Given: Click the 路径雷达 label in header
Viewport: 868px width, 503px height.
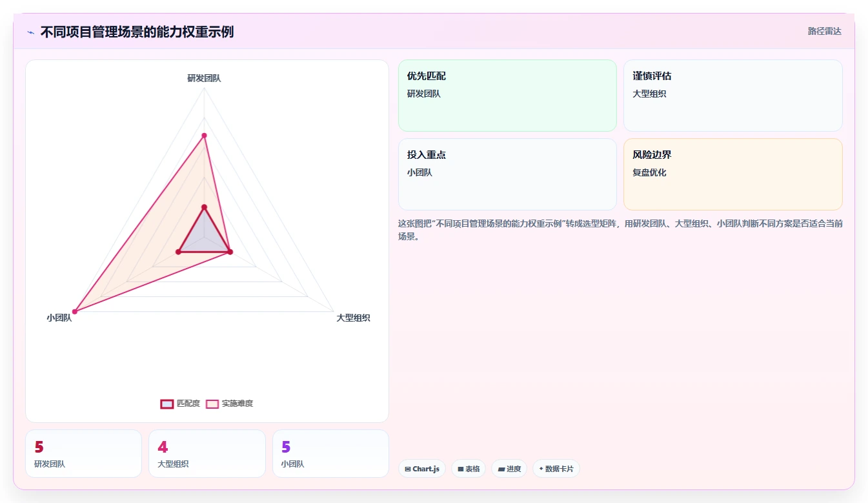Looking at the screenshot, I should point(824,31).
